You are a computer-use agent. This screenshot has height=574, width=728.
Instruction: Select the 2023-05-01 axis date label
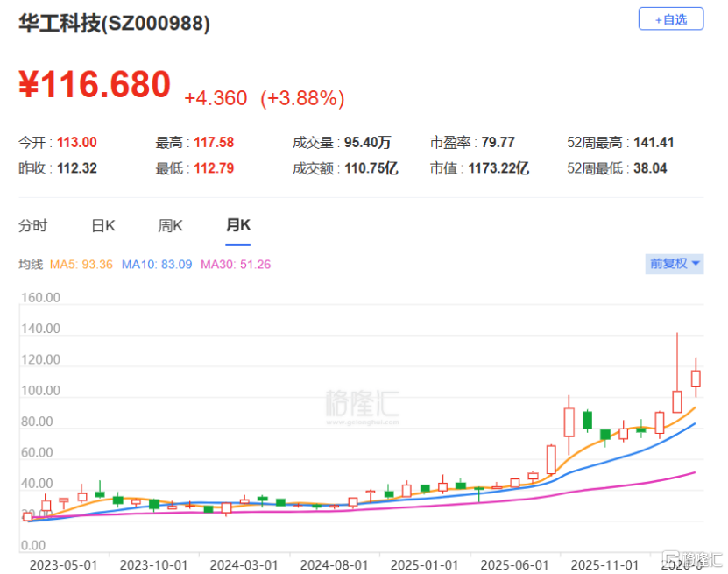tap(65, 564)
